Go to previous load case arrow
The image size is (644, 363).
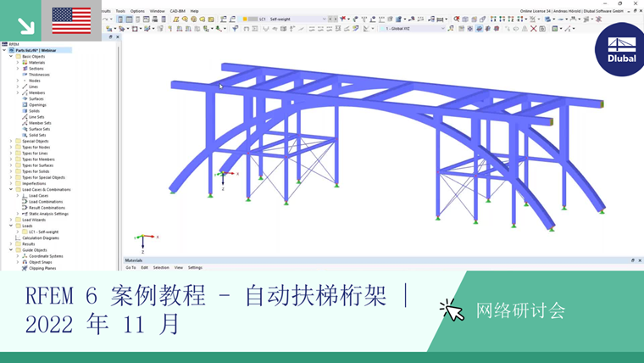330,19
